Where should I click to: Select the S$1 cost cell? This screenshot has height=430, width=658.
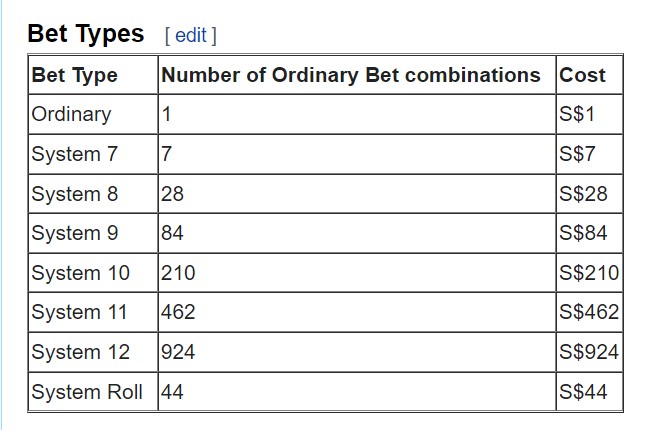click(589, 114)
